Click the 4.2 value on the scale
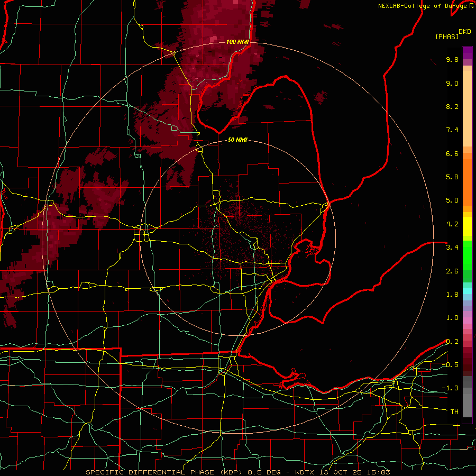This screenshot has width=476, height=476. point(452,224)
